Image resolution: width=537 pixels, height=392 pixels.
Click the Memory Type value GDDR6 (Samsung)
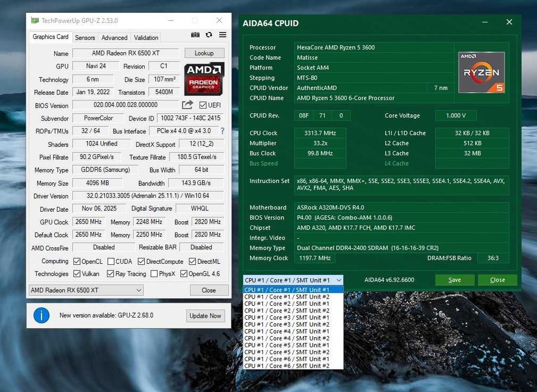tap(105, 170)
